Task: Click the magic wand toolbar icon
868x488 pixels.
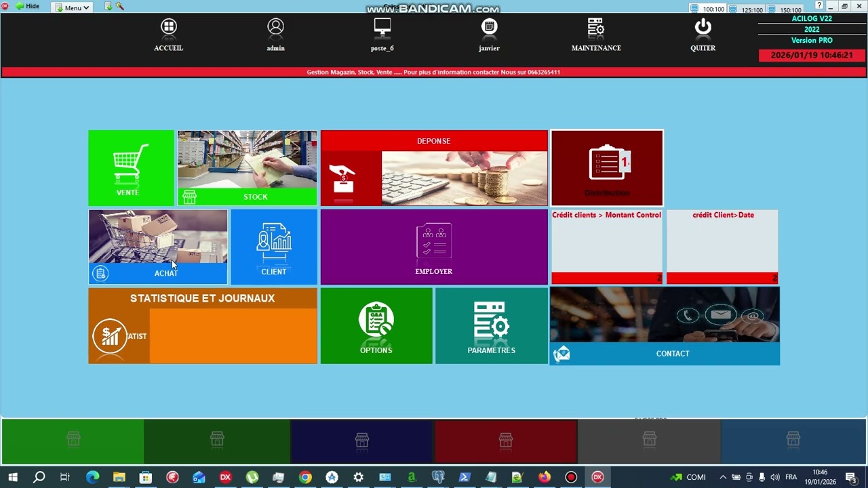Action: point(120,7)
